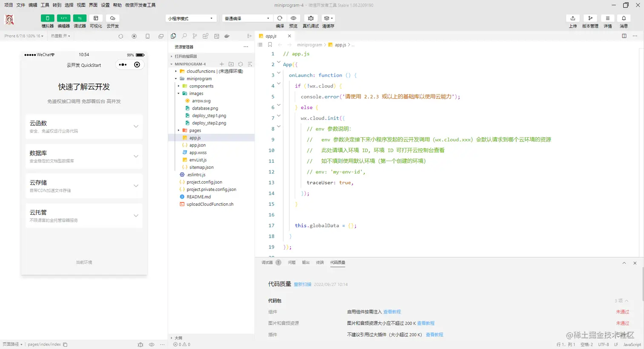Open the 帮助 menu

(117, 5)
